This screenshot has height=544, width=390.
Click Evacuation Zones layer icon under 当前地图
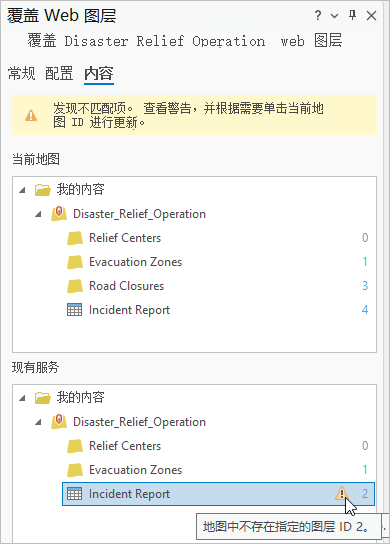point(75,262)
